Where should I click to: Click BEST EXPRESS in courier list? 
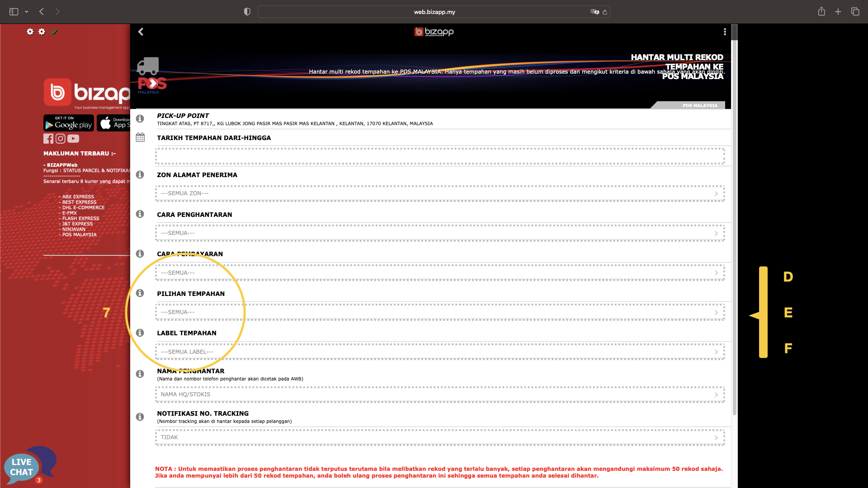click(x=80, y=202)
